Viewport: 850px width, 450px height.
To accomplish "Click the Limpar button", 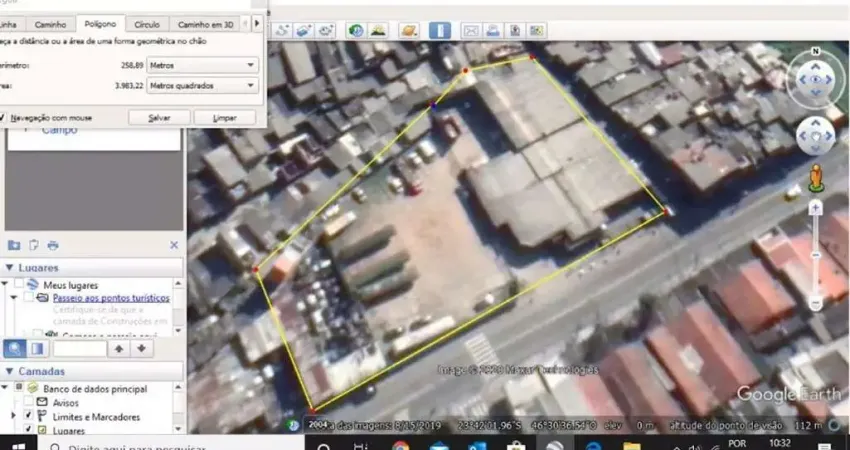I will click(224, 118).
